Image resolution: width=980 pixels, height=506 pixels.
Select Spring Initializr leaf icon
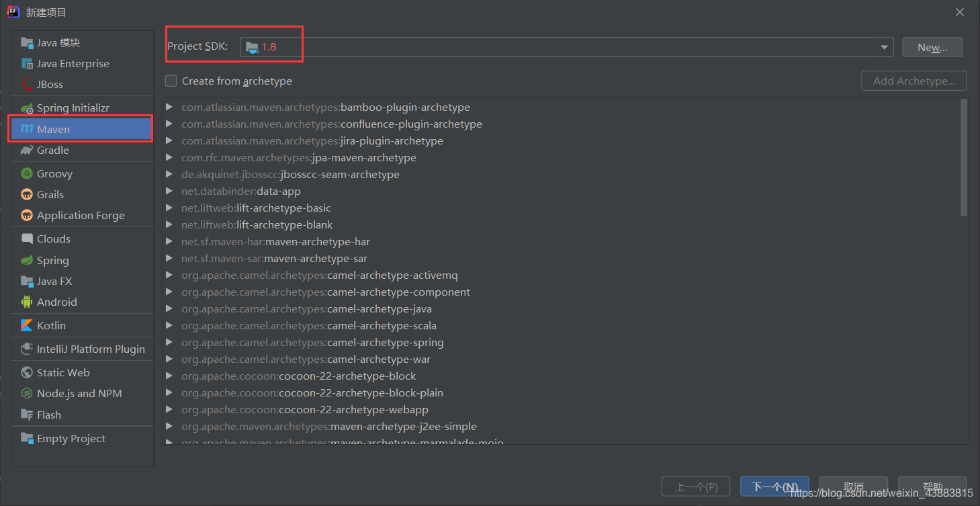click(x=27, y=108)
